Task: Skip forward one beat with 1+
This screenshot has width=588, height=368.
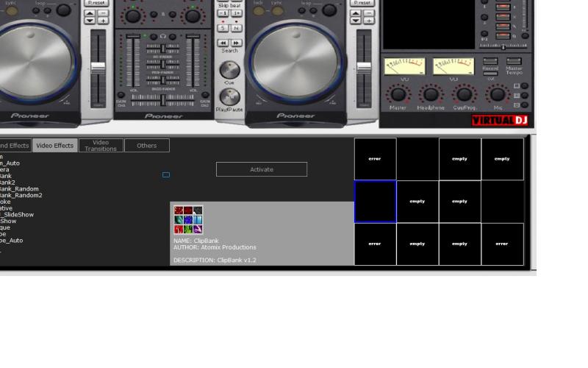Action: [236, 13]
